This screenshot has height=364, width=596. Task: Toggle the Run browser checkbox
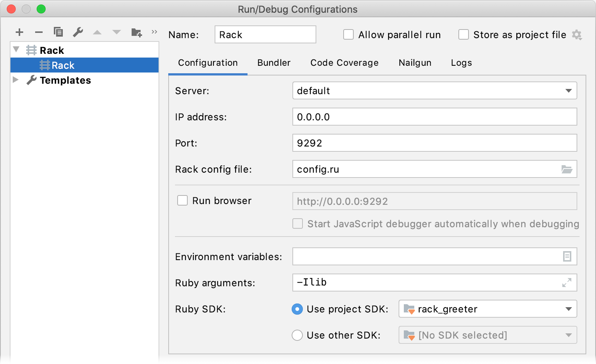pos(182,201)
